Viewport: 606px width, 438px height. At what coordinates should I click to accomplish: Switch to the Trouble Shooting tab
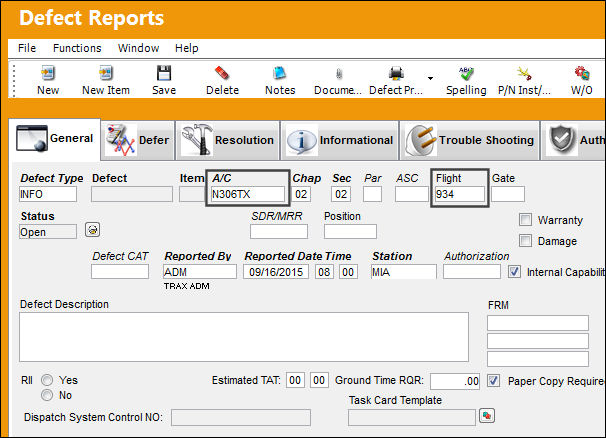point(470,140)
